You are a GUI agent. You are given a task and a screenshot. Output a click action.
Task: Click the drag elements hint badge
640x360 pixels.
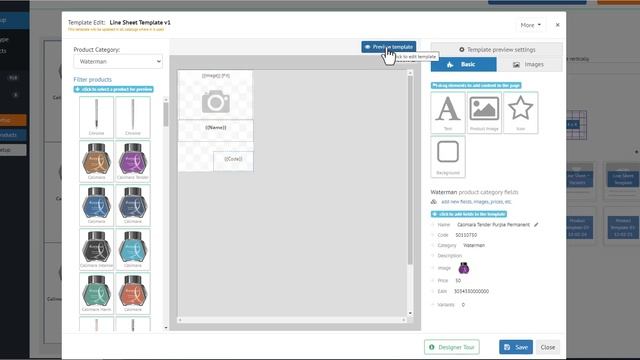pos(476,85)
